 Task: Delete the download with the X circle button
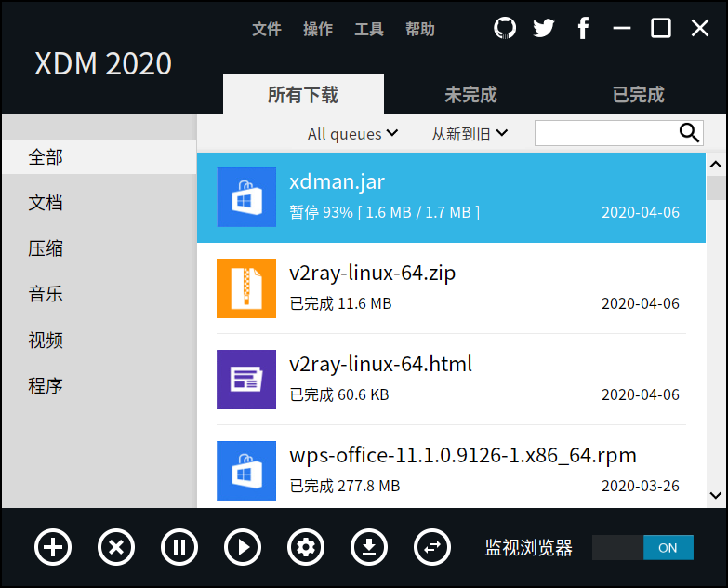click(x=116, y=547)
